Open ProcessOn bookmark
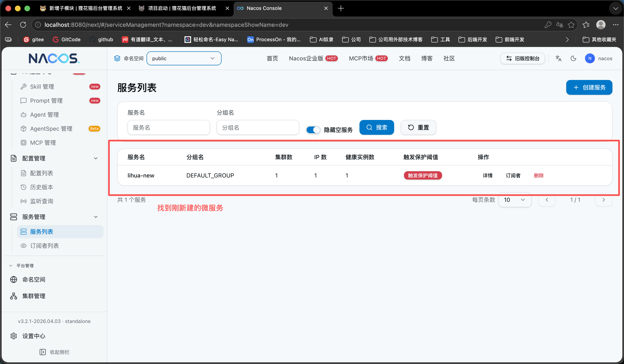This screenshot has height=364, width=624. (x=274, y=40)
